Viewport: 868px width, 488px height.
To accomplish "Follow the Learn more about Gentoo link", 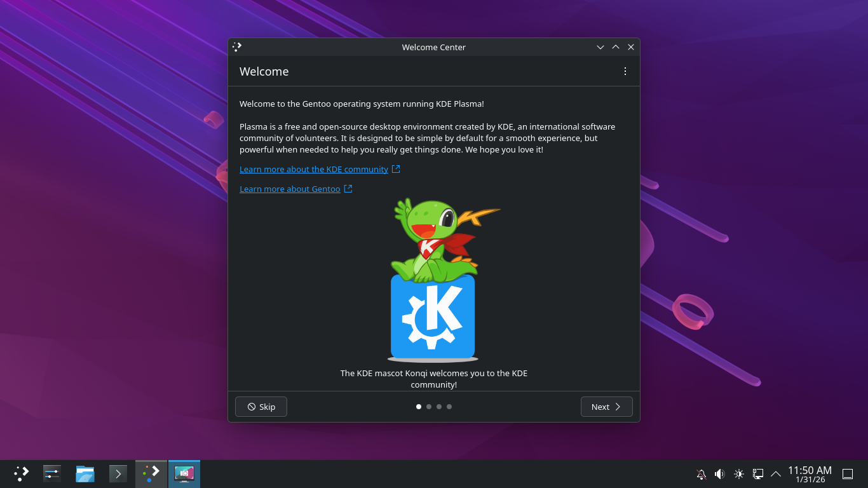I will point(290,189).
